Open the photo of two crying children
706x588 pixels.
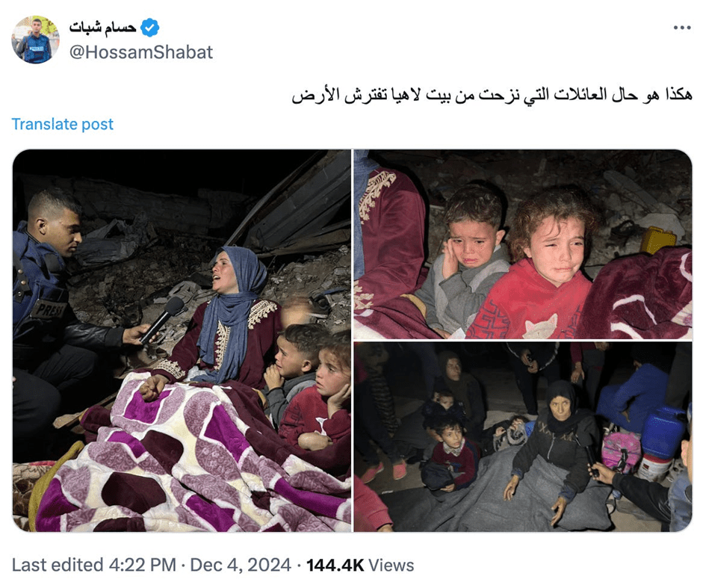(x=523, y=244)
